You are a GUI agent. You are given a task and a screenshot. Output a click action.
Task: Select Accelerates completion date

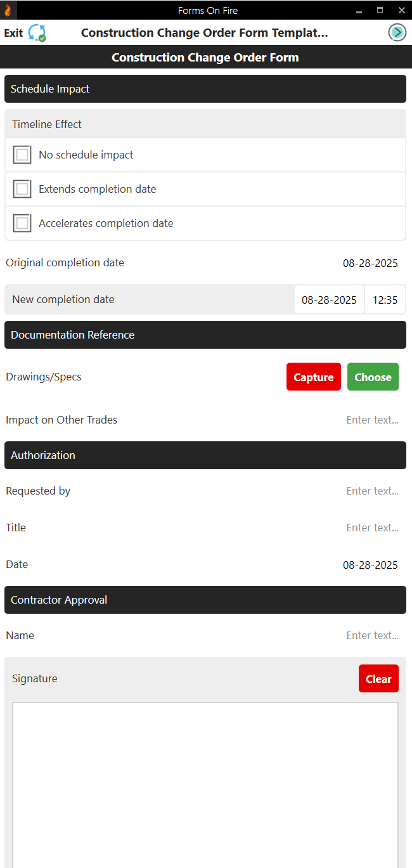point(22,223)
